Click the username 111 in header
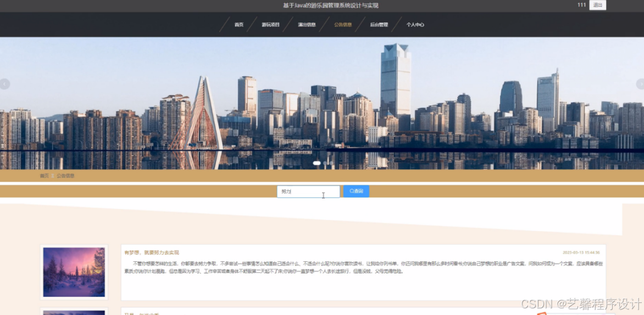This screenshot has height=315, width=644. (x=581, y=5)
